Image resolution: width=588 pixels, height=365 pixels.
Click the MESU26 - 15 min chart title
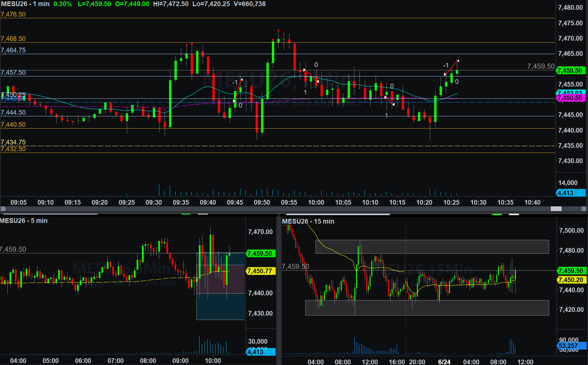308,221
